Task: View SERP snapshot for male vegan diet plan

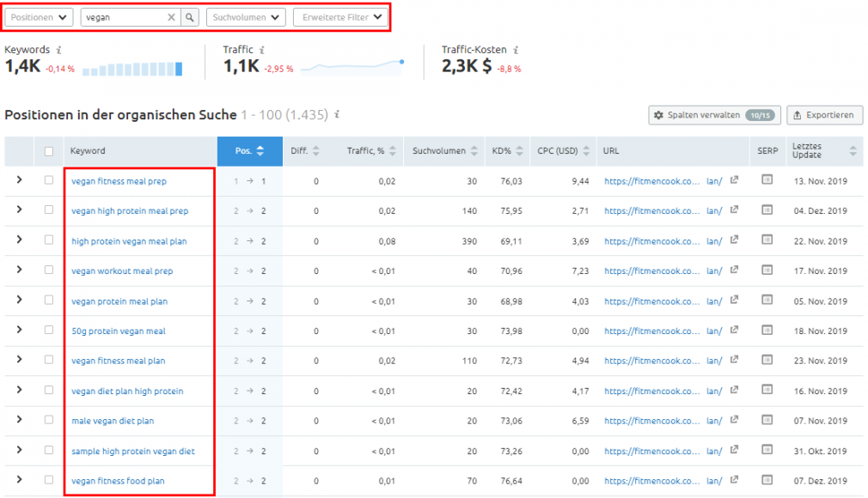Action: (x=767, y=419)
